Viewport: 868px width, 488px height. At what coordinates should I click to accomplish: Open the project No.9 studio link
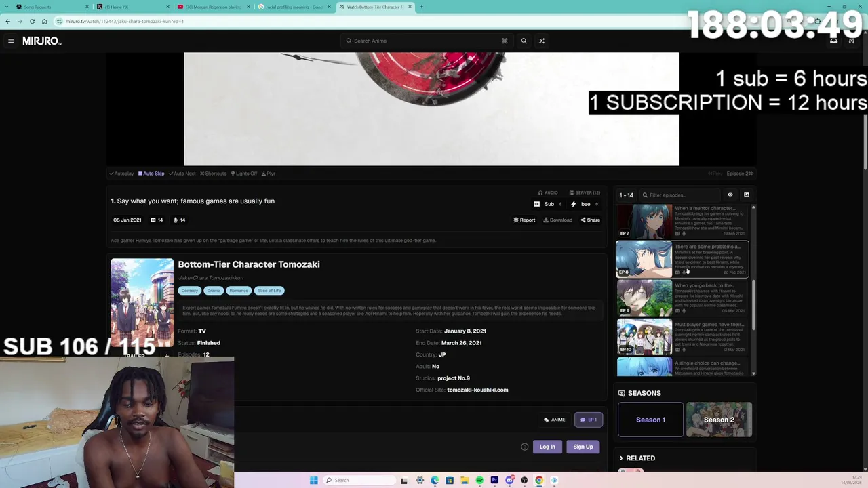(454, 378)
